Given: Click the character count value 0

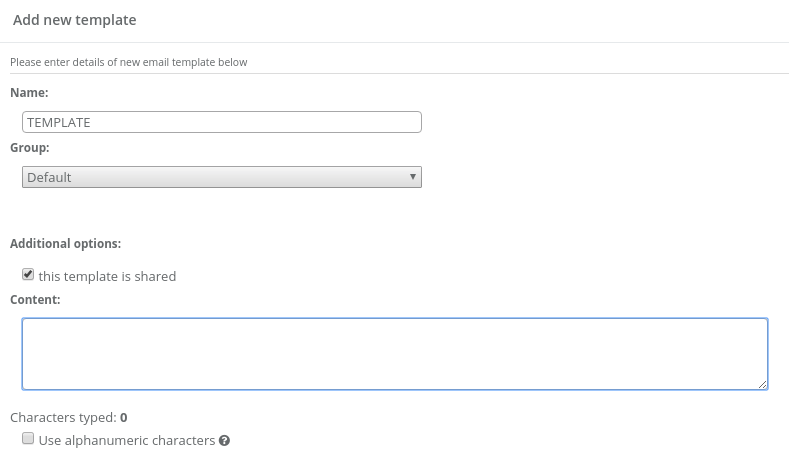Looking at the screenshot, I should click(x=123, y=418).
